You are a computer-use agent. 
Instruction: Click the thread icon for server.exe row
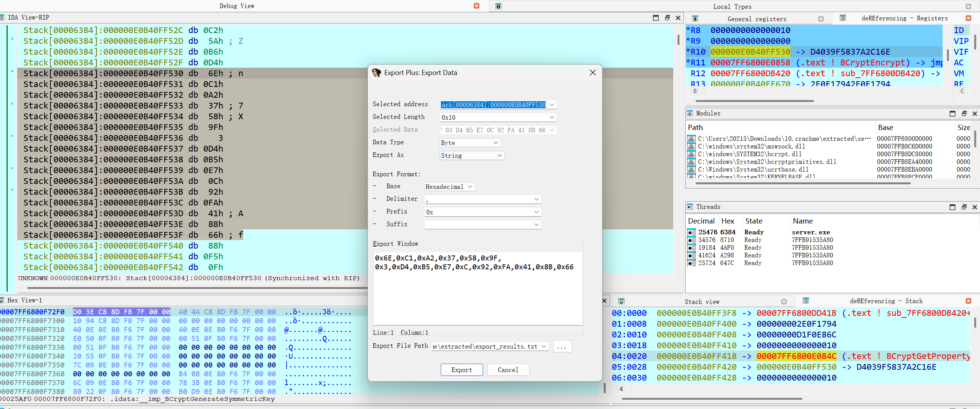tap(691, 232)
